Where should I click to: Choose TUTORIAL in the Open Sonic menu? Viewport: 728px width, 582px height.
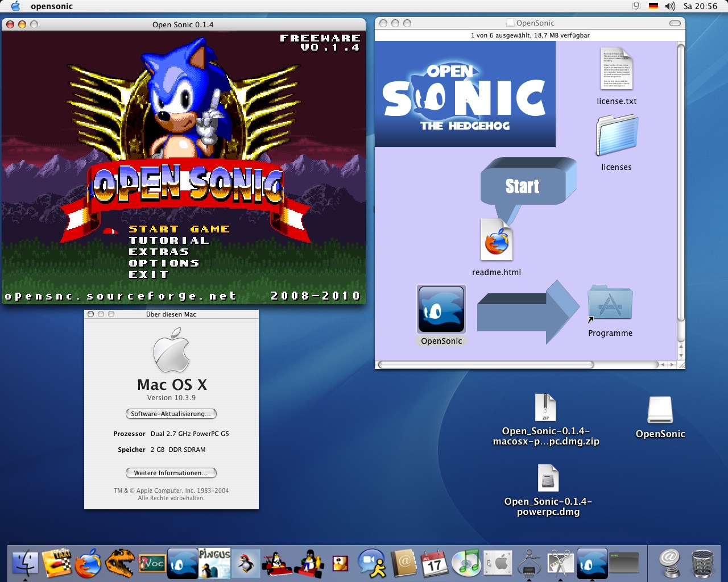tap(169, 240)
